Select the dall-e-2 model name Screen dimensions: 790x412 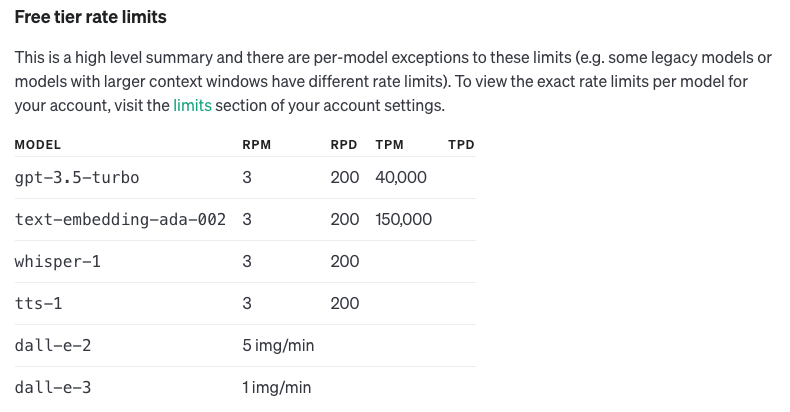tap(52, 346)
